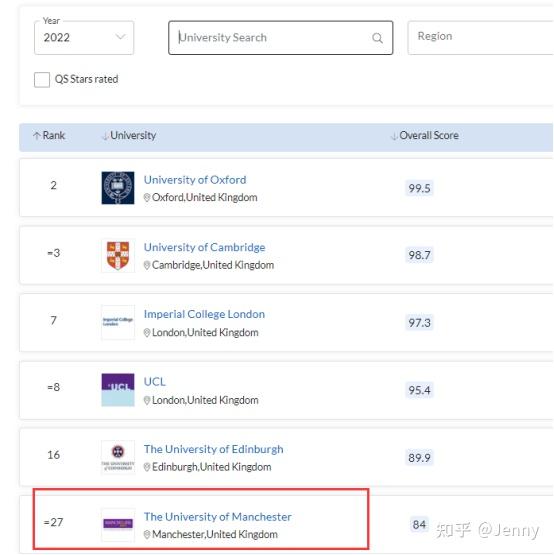Sort the table by University column
Viewport: 554px width, 555px height.
[x=129, y=136]
